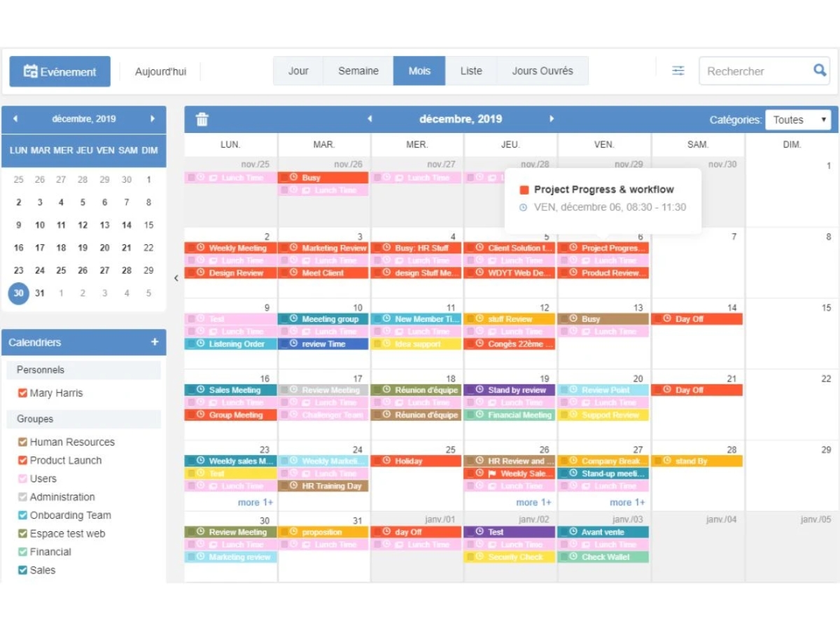This screenshot has height=630, width=840.
Task: Toggle the Espace test web checkbox
Action: [22, 533]
